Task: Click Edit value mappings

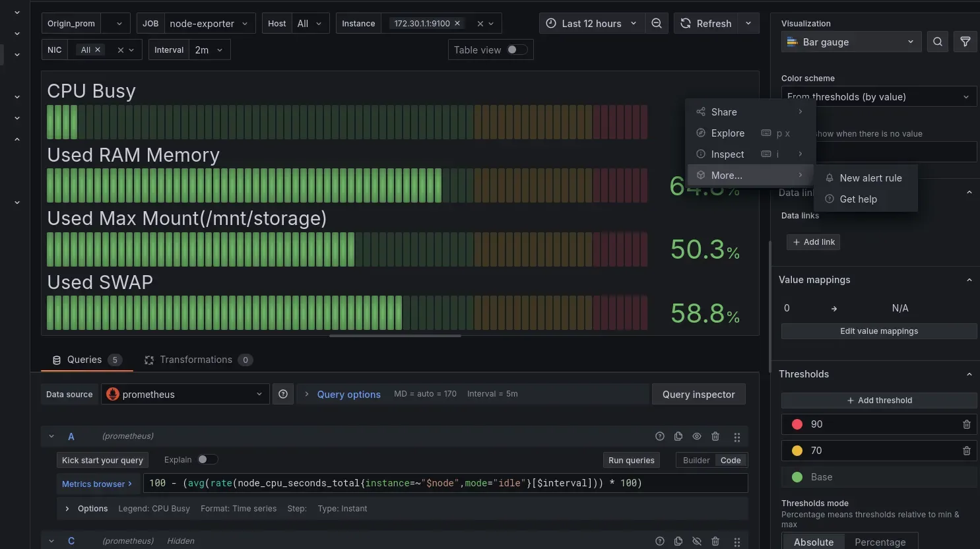Action: [879, 331]
